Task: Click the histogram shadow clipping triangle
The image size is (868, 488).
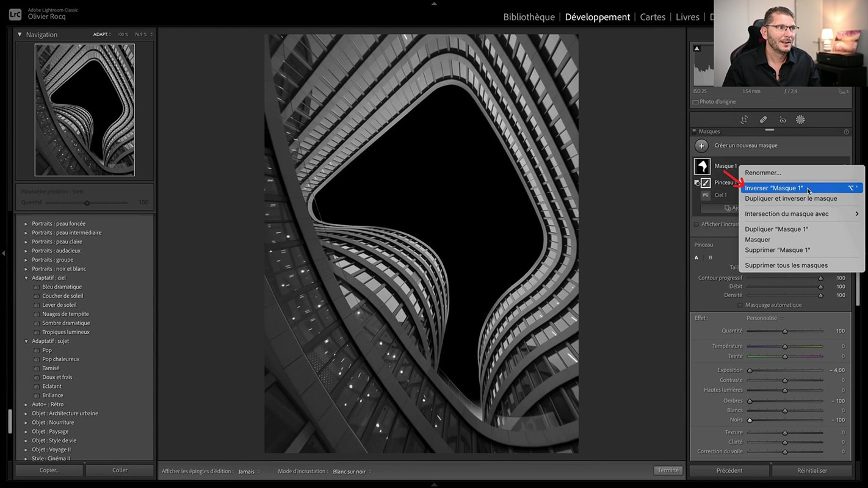Action: click(x=697, y=48)
